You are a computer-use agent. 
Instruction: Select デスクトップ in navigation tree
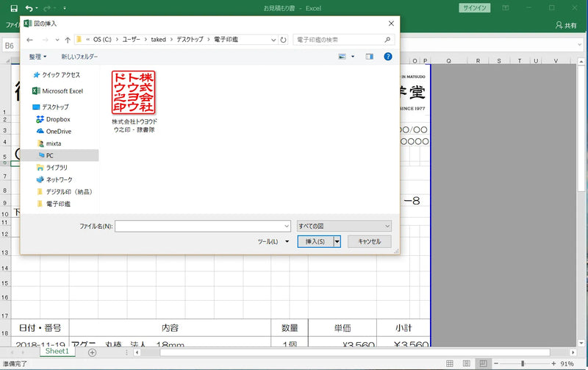[x=51, y=107]
